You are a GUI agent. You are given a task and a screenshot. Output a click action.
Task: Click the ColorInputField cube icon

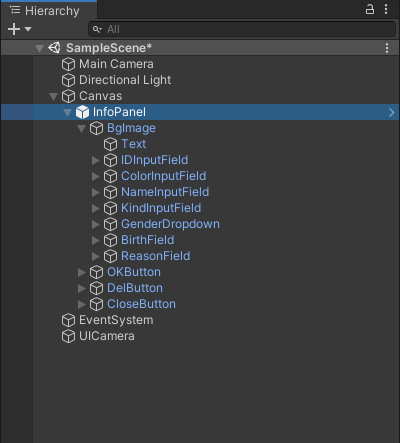click(110, 176)
